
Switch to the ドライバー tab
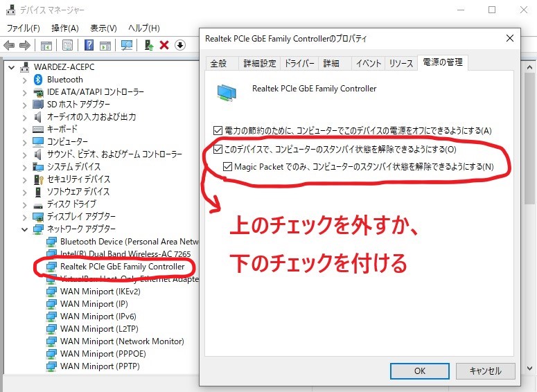[x=300, y=64]
